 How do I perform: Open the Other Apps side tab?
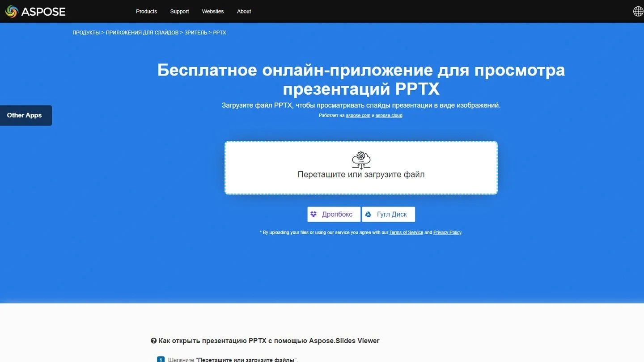(26, 115)
